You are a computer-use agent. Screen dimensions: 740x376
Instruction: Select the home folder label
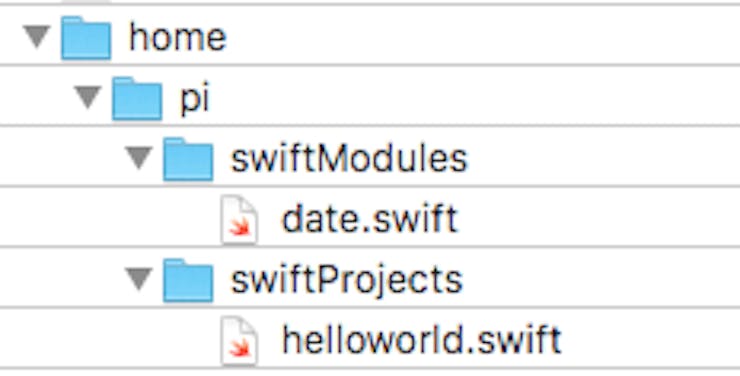(178, 37)
